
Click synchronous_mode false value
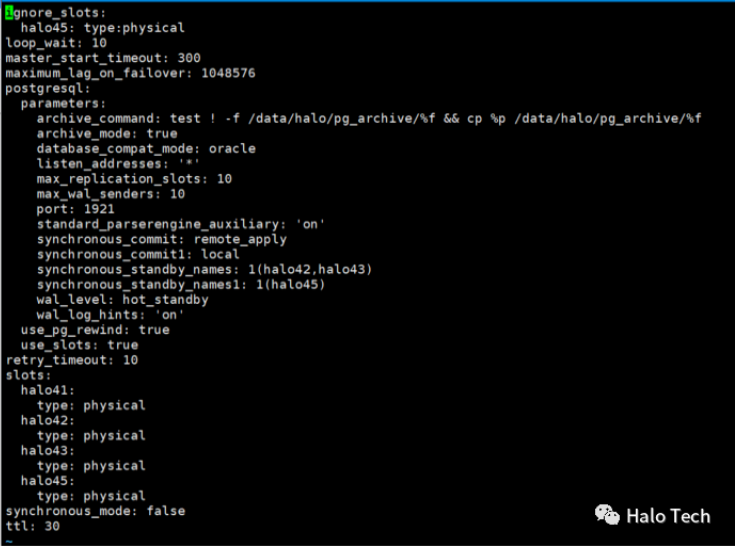pyautogui.click(x=166, y=511)
